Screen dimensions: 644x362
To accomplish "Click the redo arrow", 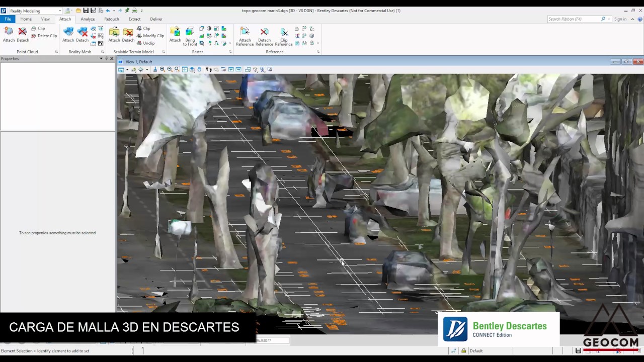I will (120, 11).
